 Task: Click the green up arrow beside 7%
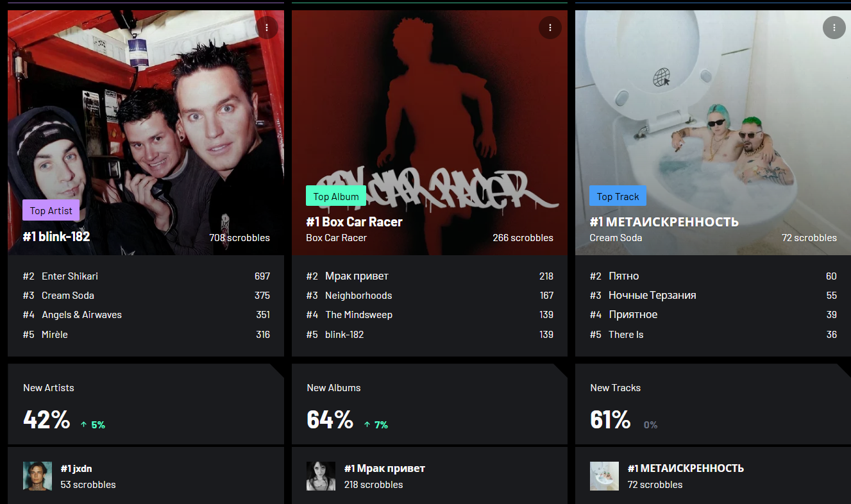[367, 424]
